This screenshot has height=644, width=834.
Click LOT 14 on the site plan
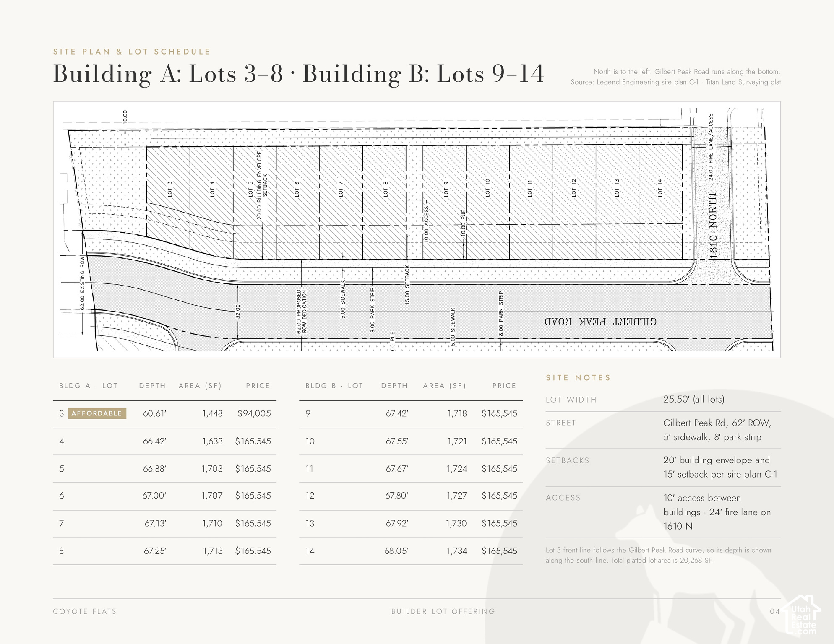coord(660,188)
